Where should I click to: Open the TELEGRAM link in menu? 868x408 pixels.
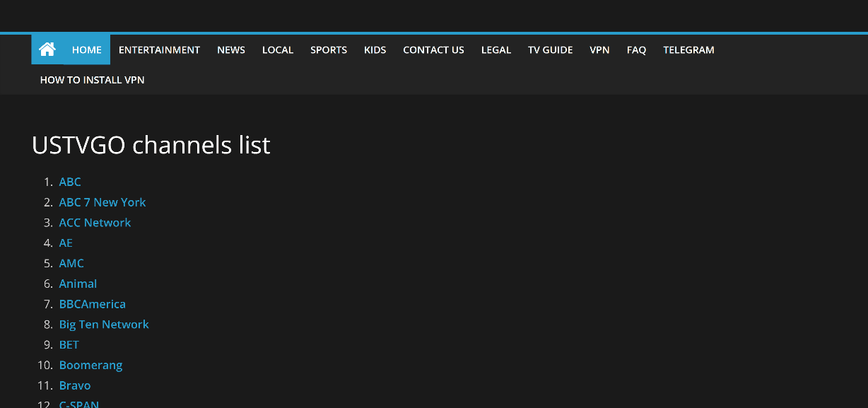coord(688,49)
